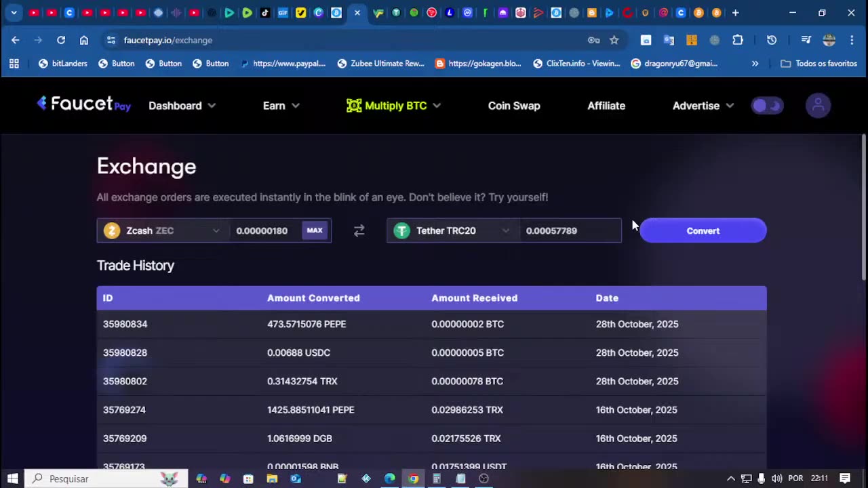Click the ID column header
The height and width of the screenshot is (488, 868).
[108, 298]
